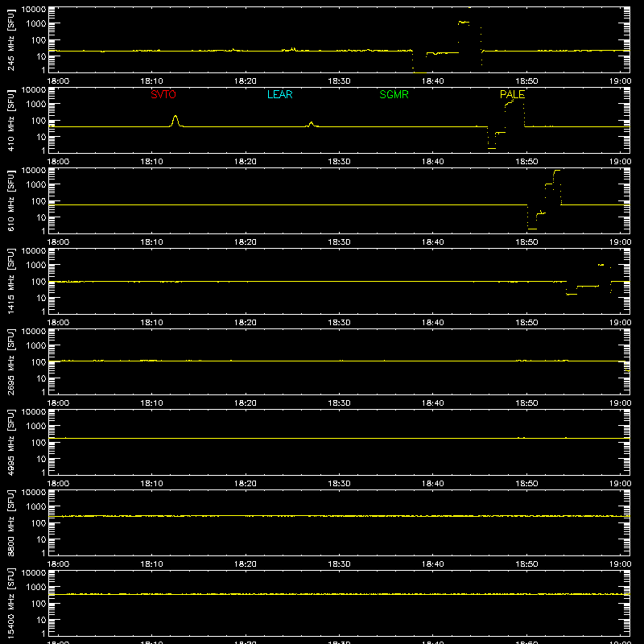Click the 610 MHz peak near 18:53

pyautogui.click(x=557, y=171)
